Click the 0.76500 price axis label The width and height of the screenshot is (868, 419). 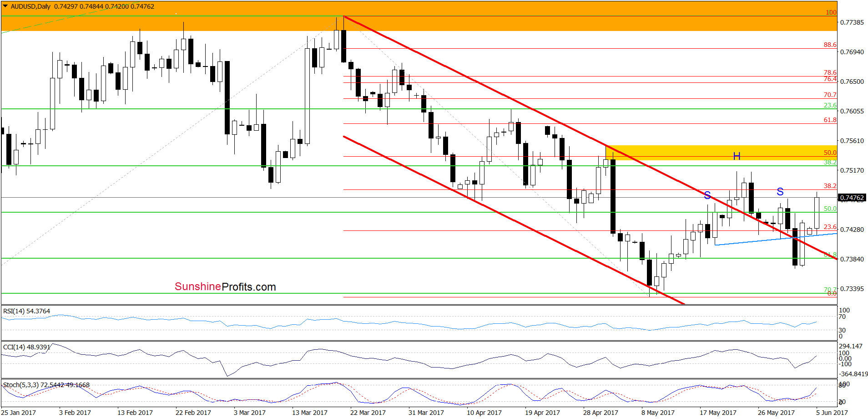point(852,82)
